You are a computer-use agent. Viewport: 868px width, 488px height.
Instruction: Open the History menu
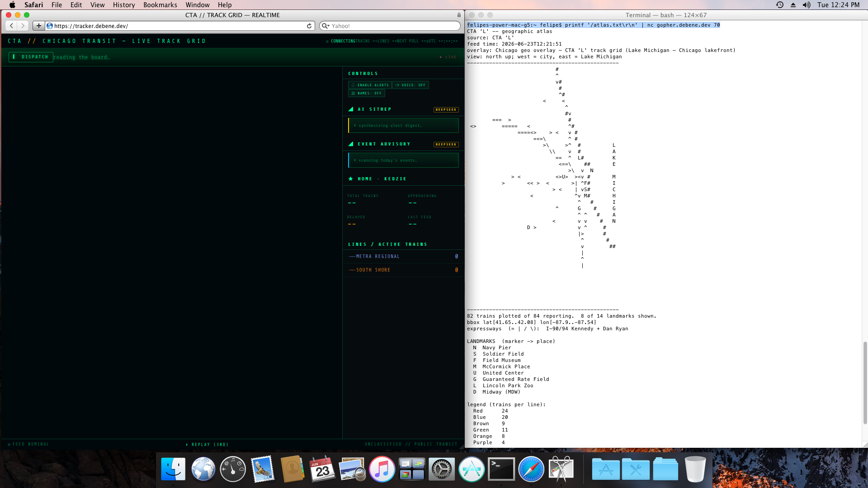[x=124, y=5]
